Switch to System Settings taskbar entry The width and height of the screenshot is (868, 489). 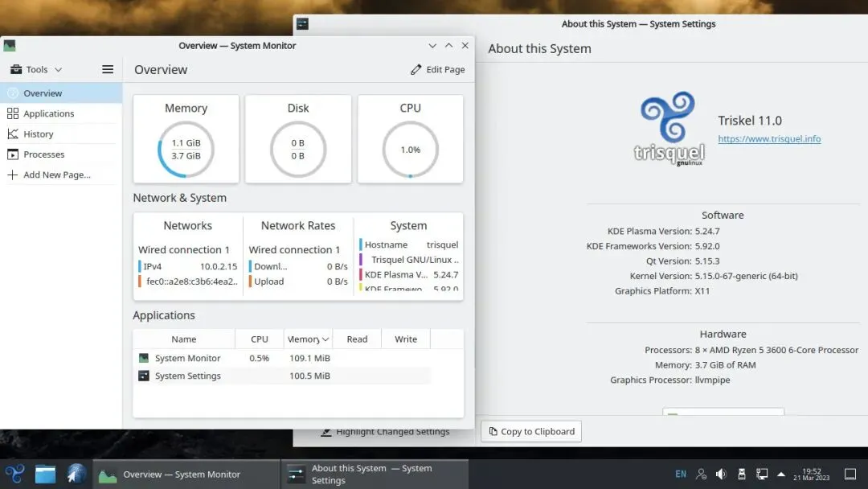click(x=375, y=474)
